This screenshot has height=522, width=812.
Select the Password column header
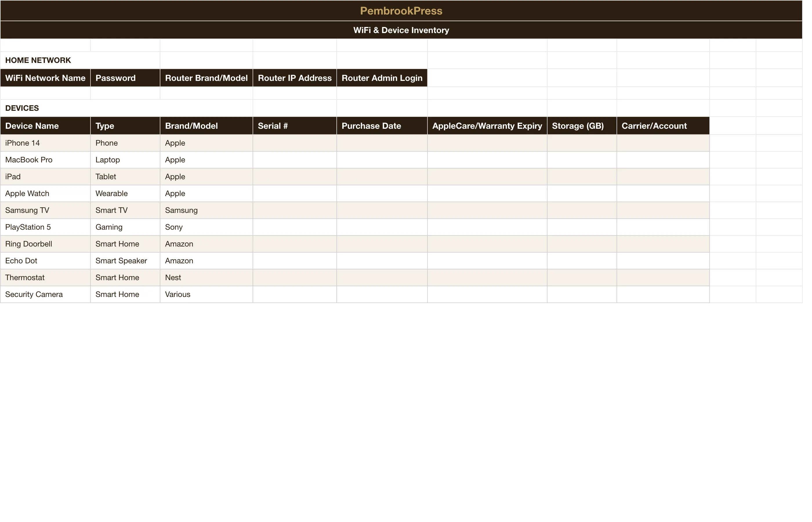125,78
